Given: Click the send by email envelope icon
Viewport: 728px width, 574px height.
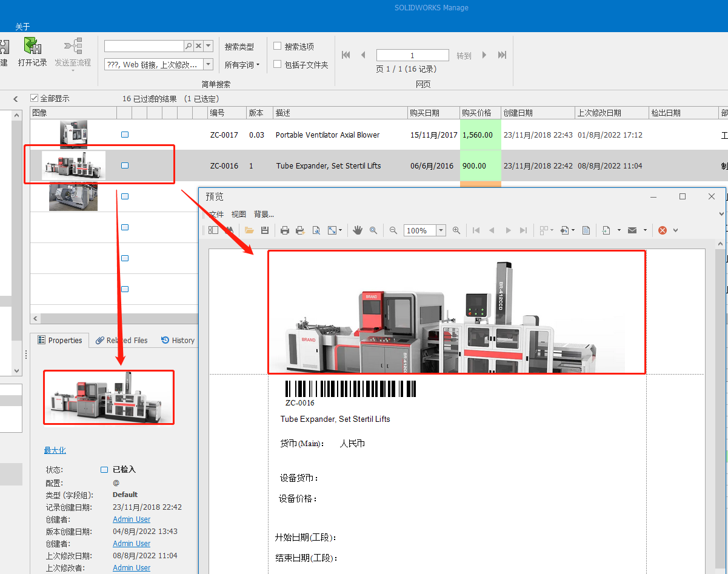Looking at the screenshot, I should 632,230.
